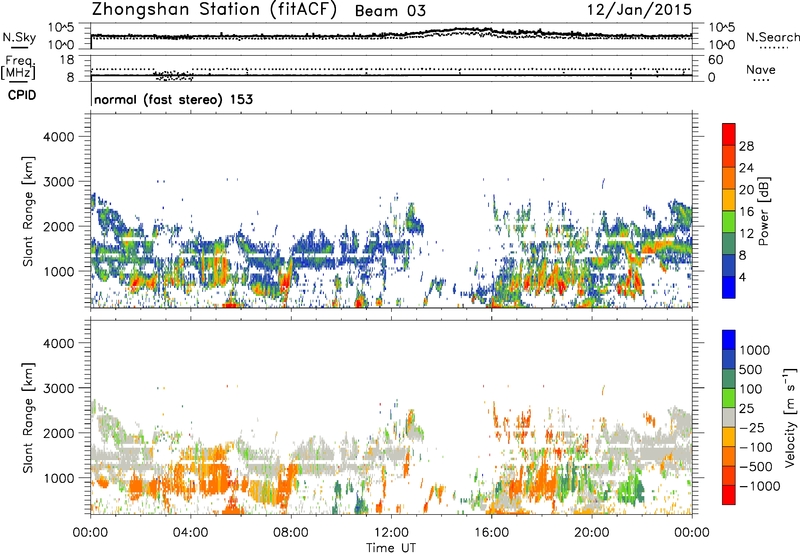Viewport: 800px width, 554px height.
Task: Click the 'Power [dB]' colorbar title
Action: [763, 211]
